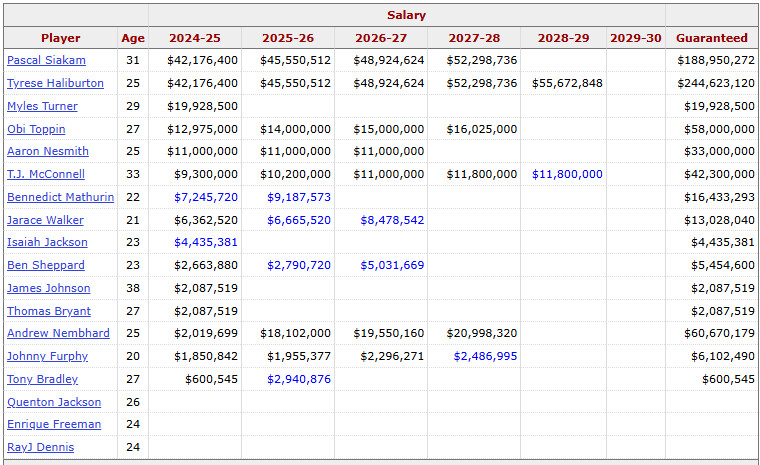Sort by 2026-27 salary column header
The width and height of the screenshot is (760, 465).
click(x=381, y=38)
